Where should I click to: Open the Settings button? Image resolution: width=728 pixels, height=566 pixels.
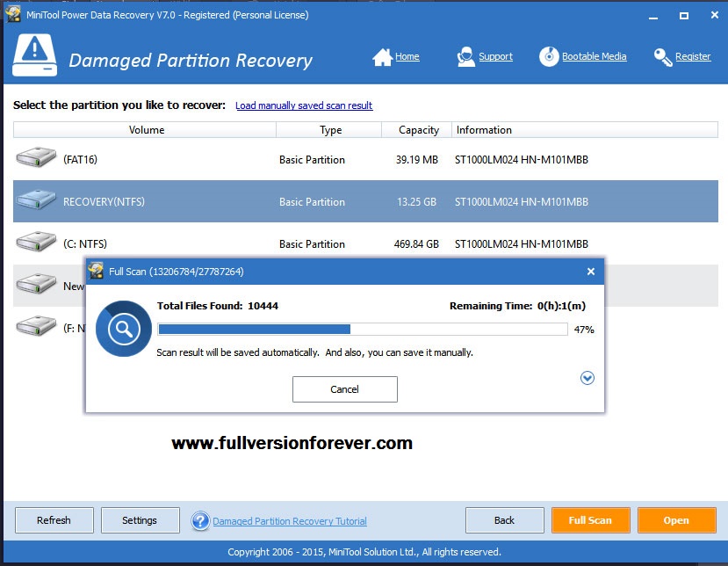click(140, 520)
